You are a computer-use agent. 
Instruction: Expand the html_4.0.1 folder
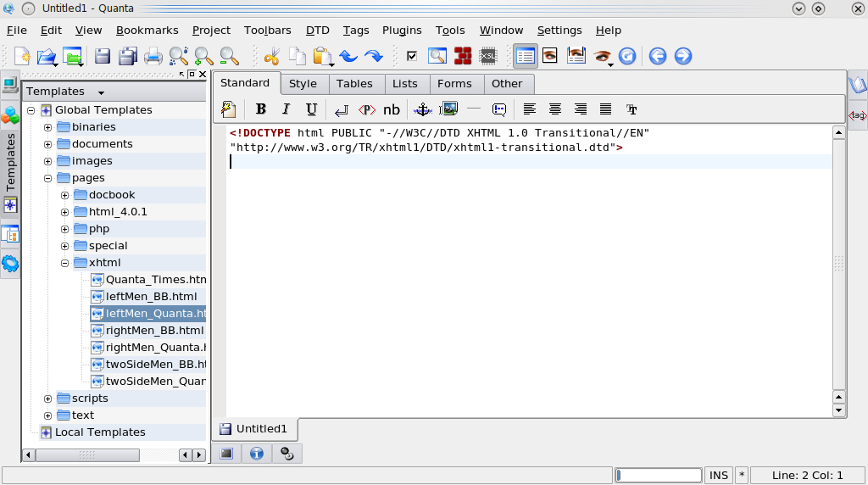64,213
